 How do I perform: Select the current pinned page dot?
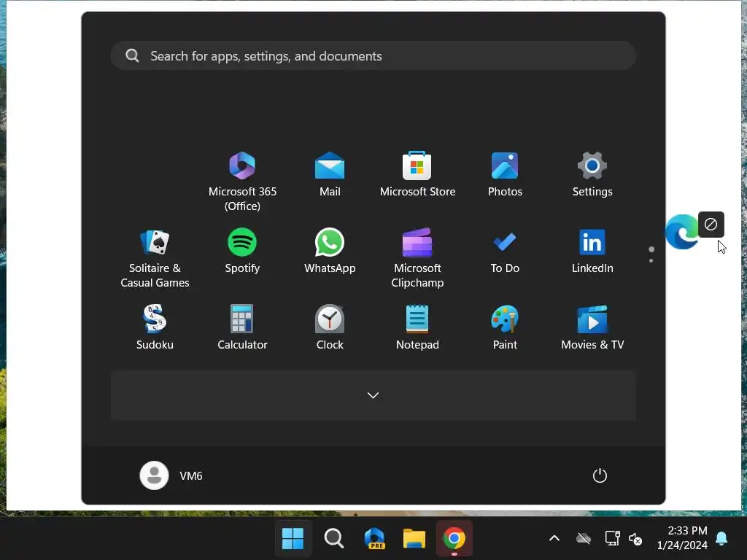651,249
